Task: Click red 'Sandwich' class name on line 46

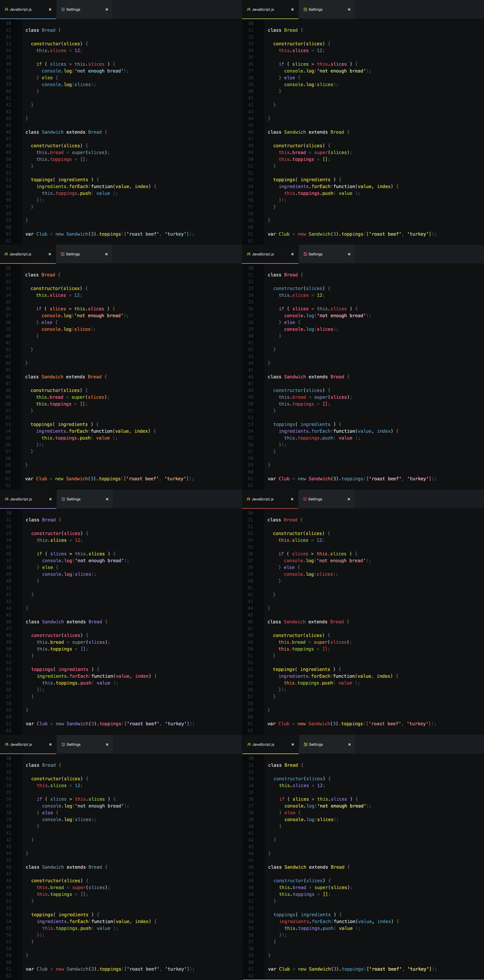Action: pyautogui.click(x=294, y=622)
